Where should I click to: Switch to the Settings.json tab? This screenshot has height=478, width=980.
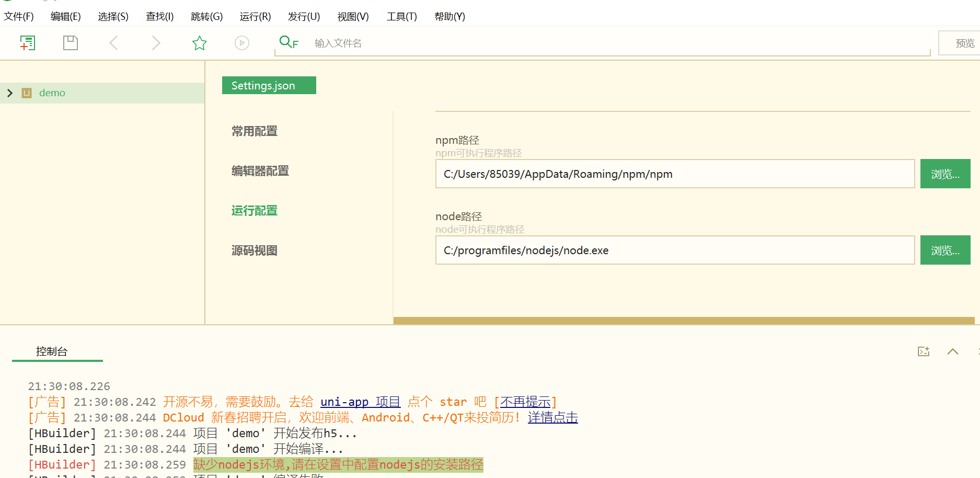point(269,85)
